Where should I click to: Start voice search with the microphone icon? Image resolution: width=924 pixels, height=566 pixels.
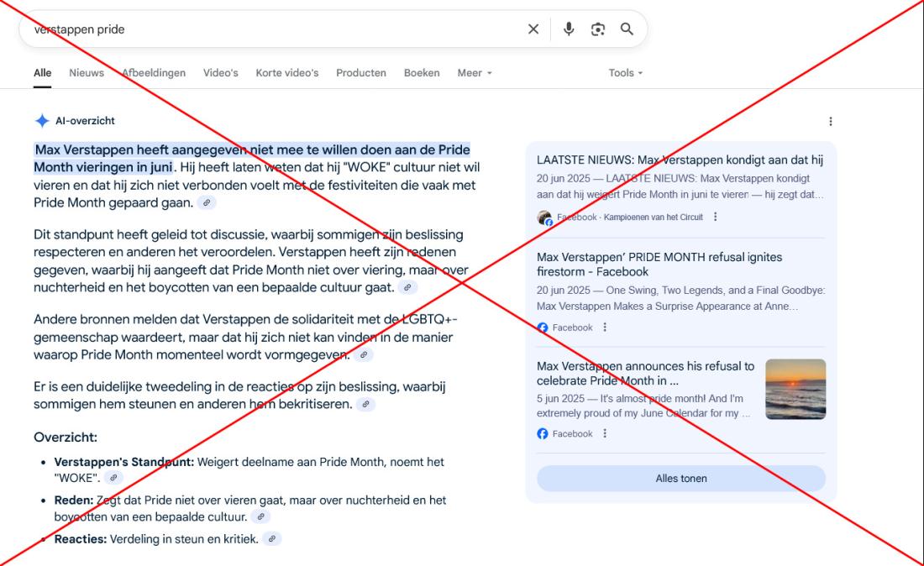569,29
